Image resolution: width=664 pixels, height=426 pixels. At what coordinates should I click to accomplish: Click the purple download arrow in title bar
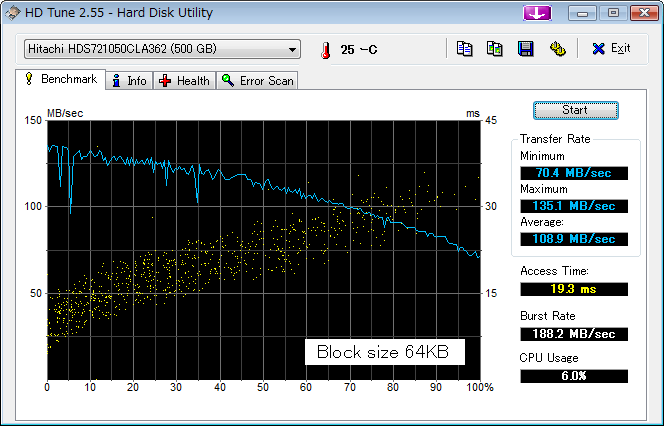537,13
